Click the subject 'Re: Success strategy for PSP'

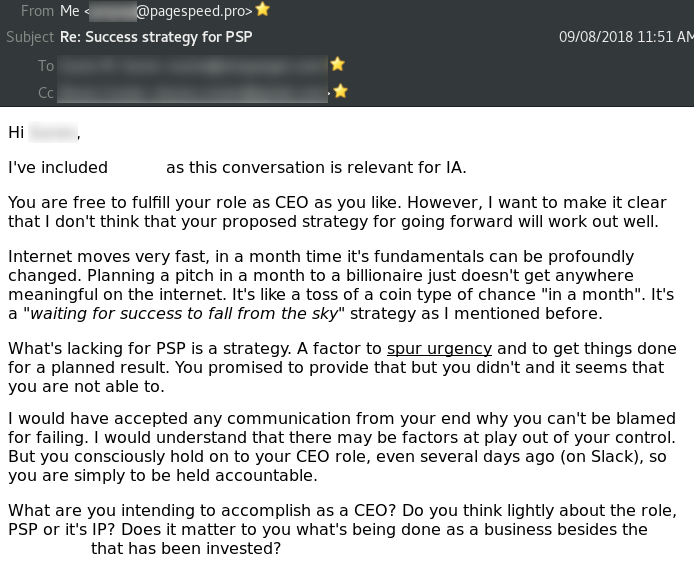[x=156, y=37]
